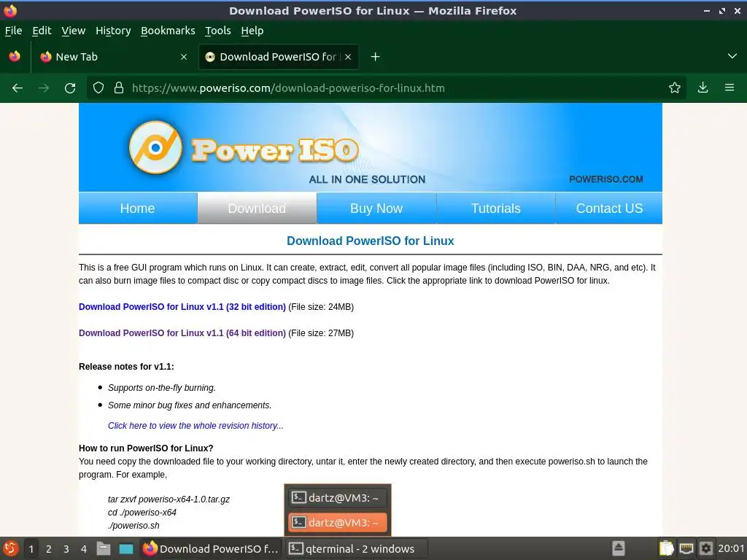Select first dartz@VM3 terminal in popup

click(x=338, y=498)
